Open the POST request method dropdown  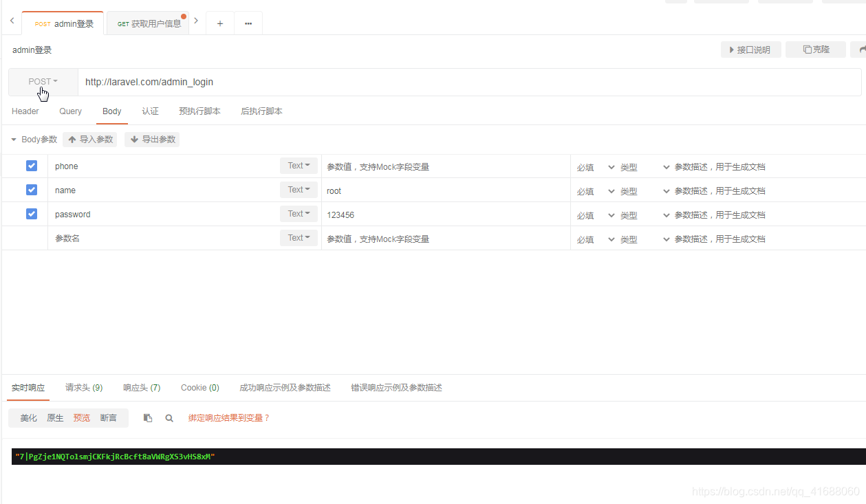[43, 82]
